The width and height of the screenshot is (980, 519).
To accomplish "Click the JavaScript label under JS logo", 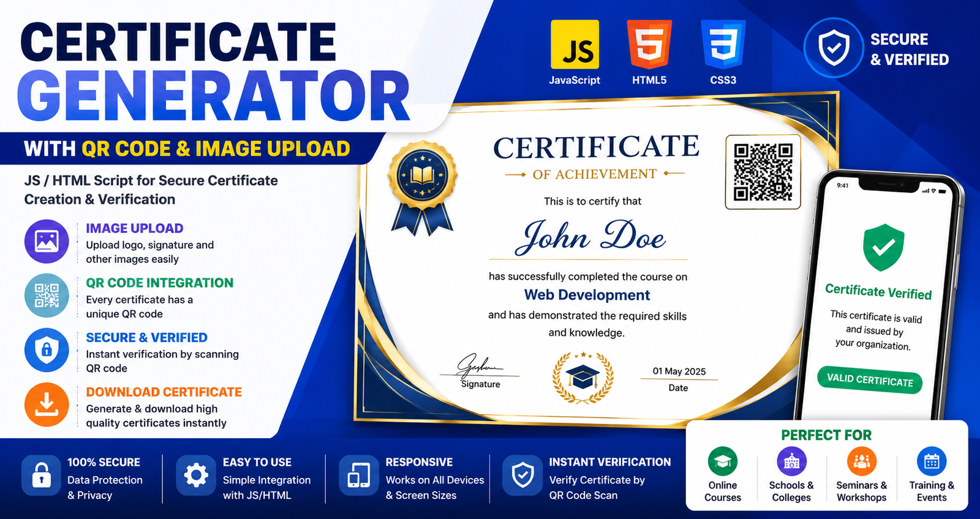I will click(575, 80).
